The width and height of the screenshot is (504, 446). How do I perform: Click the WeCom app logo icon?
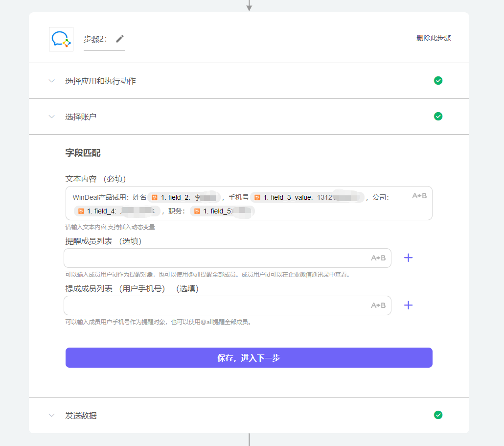pyautogui.click(x=61, y=39)
